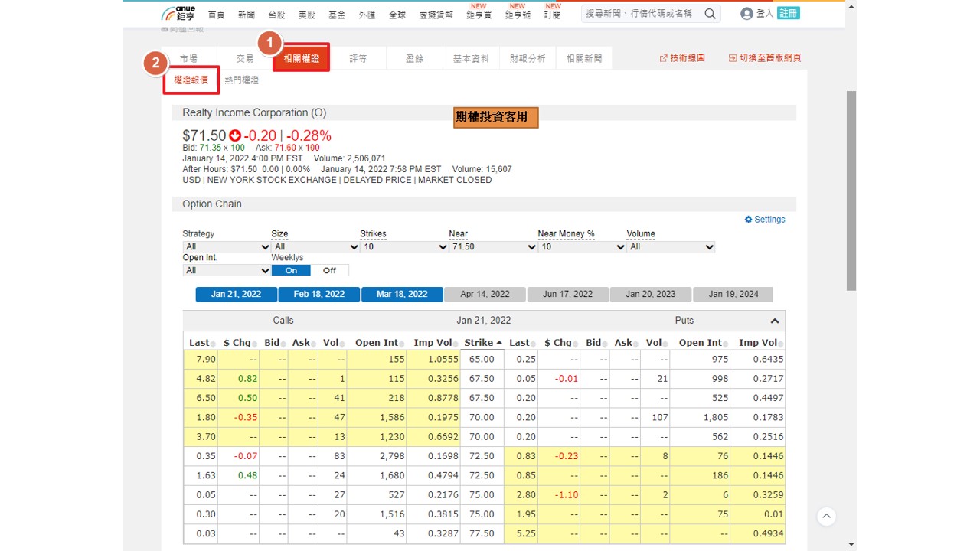
Task: Open the 基本資料 tab
Action: click(x=471, y=58)
